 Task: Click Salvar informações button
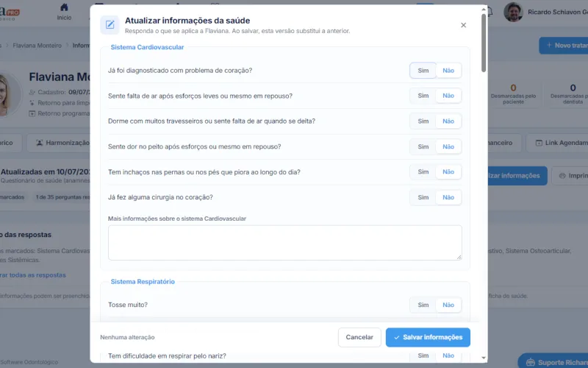[x=428, y=337]
